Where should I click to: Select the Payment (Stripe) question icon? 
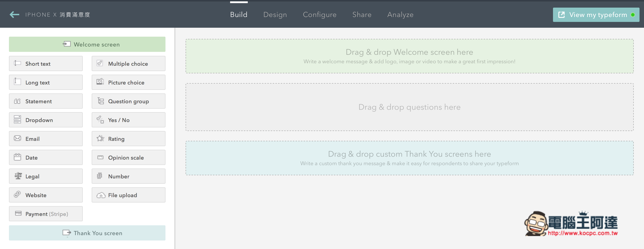click(18, 214)
